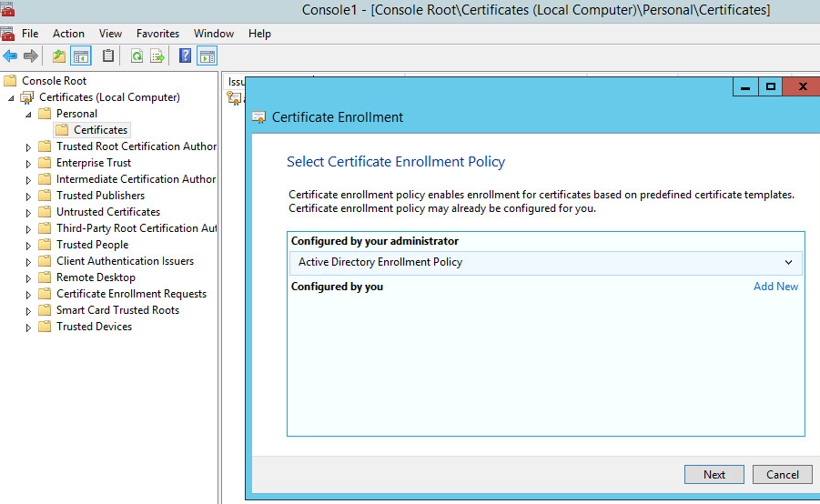This screenshot has width=820, height=504.
Task: Select Trusted People tree item
Action: coord(92,245)
